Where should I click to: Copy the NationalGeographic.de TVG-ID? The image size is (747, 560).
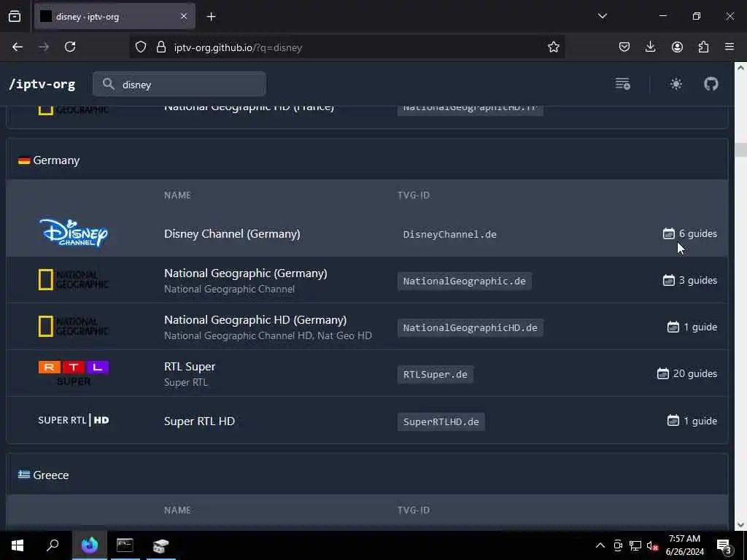[465, 281]
